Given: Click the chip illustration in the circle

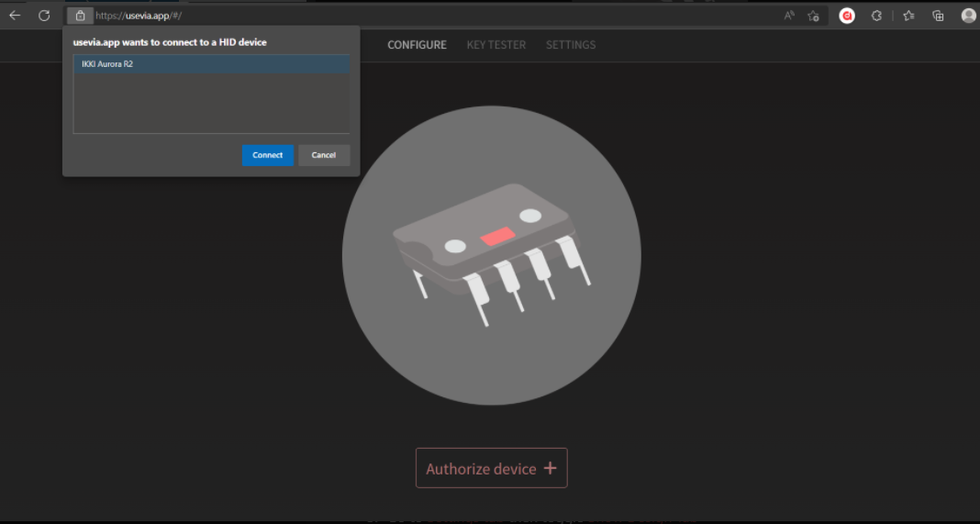Looking at the screenshot, I should (x=491, y=254).
